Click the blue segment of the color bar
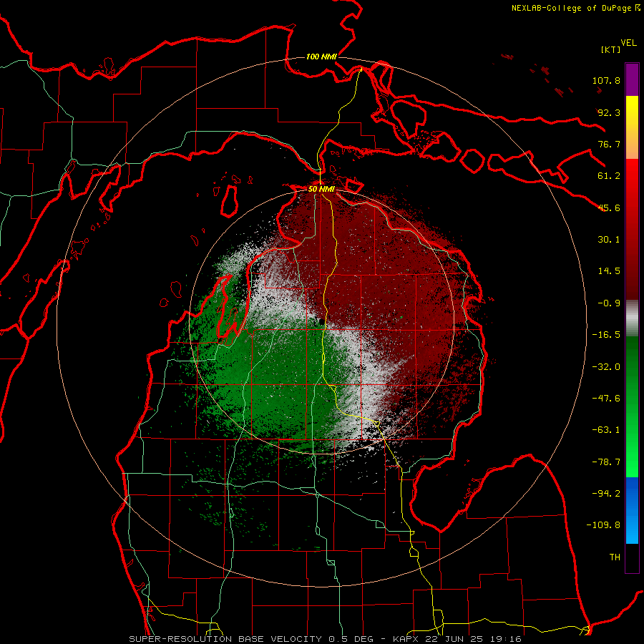The width and height of the screenshot is (644, 644). tap(632, 510)
